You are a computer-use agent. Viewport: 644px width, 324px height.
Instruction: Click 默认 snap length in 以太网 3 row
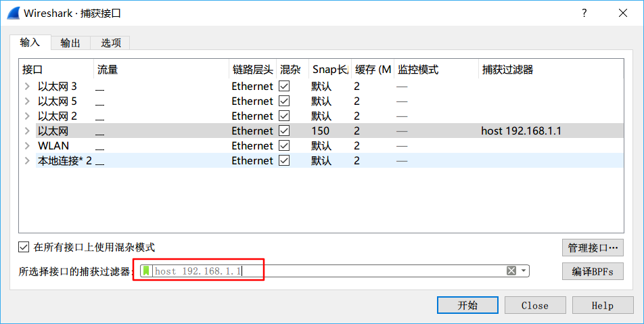(x=321, y=86)
